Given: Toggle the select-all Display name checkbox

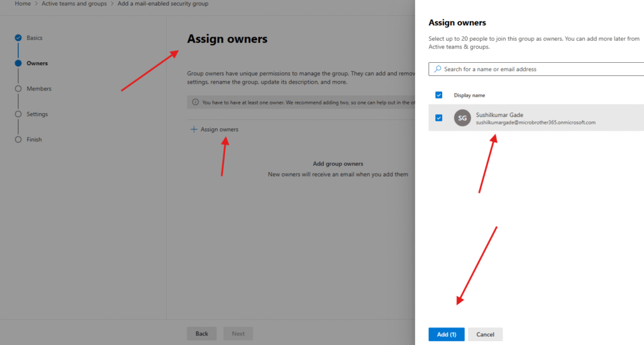Looking at the screenshot, I should coord(439,96).
